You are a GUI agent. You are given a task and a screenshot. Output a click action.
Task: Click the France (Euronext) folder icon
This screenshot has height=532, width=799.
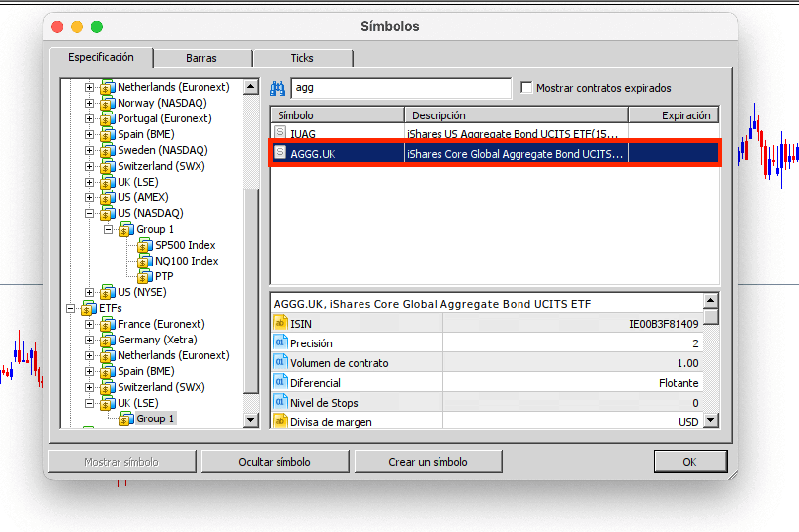[107, 324]
